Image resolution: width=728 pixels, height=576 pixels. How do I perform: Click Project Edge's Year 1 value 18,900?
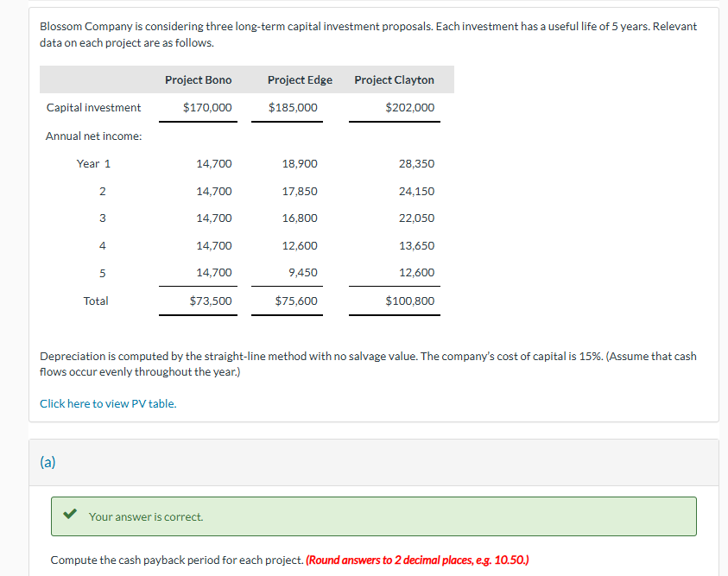coord(300,164)
